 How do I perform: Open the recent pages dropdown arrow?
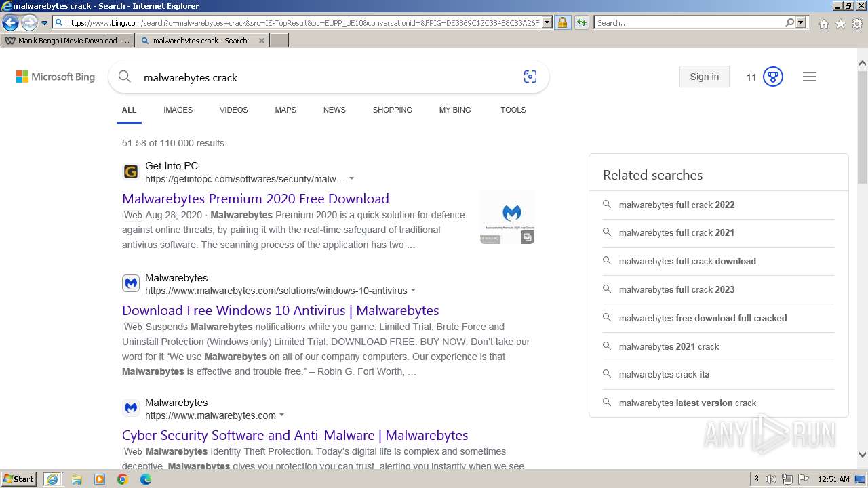click(45, 23)
